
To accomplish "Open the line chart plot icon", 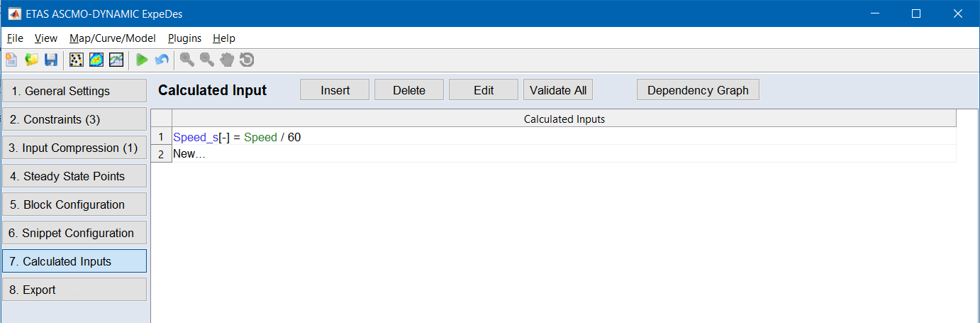I will (x=116, y=60).
